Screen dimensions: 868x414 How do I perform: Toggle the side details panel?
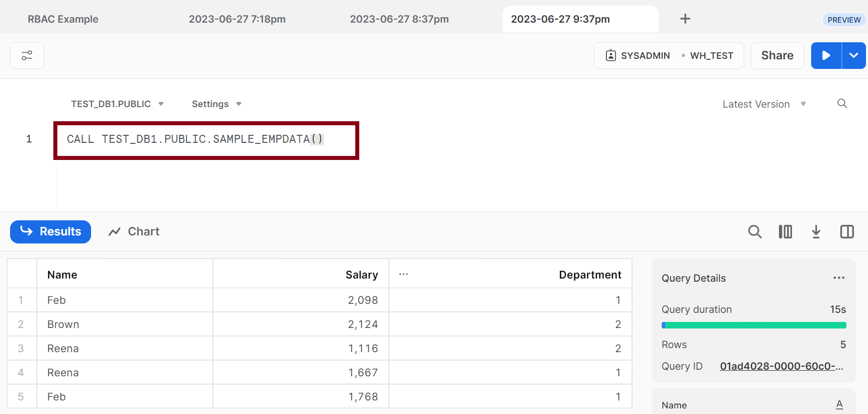pyautogui.click(x=847, y=231)
